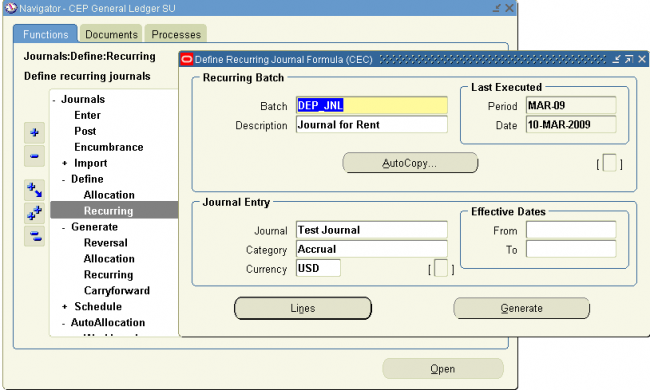Select Recurring under Generate
This screenshot has height=390, width=650.
108,275
